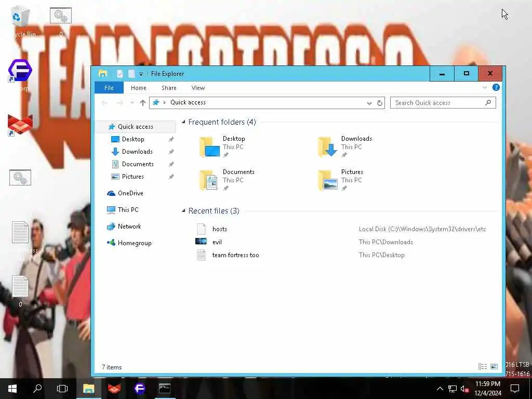
Task: Open File Explorer help icon
Action: (496, 87)
